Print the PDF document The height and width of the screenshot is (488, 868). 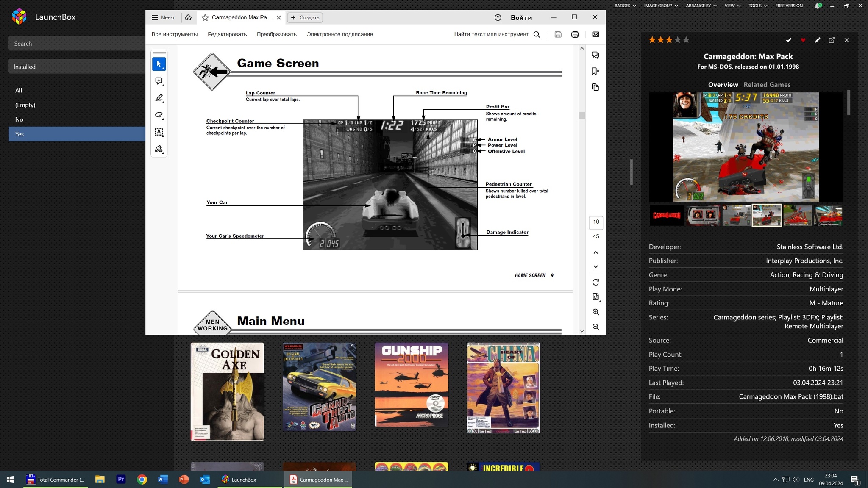[x=575, y=34]
